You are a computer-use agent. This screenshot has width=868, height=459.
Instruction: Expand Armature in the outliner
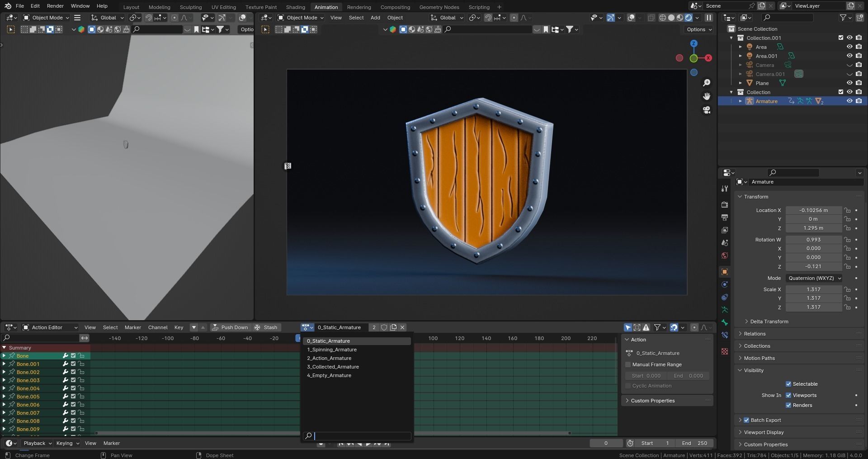pos(741,101)
